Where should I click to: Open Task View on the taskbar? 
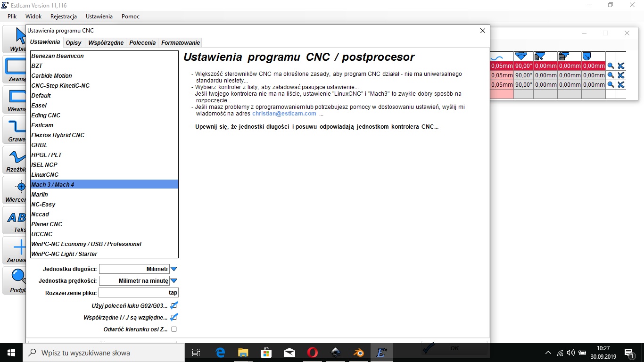coord(197,352)
